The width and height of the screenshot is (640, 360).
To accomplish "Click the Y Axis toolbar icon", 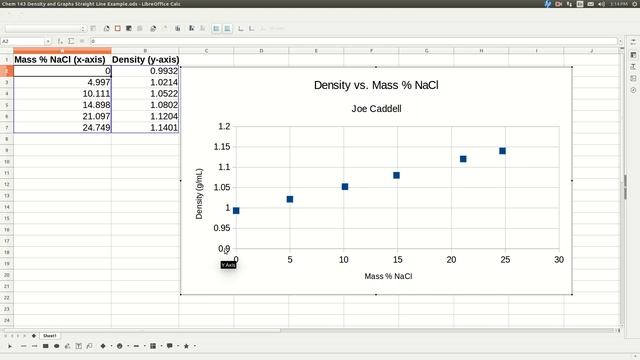I will (252, 28).
